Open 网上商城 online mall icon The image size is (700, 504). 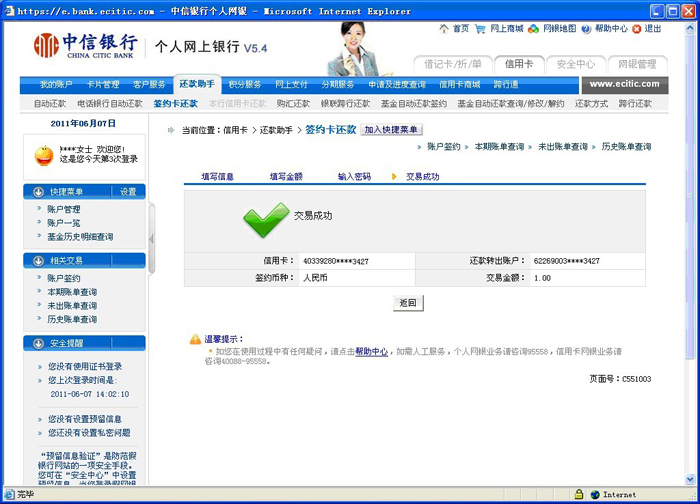point(482,29)
